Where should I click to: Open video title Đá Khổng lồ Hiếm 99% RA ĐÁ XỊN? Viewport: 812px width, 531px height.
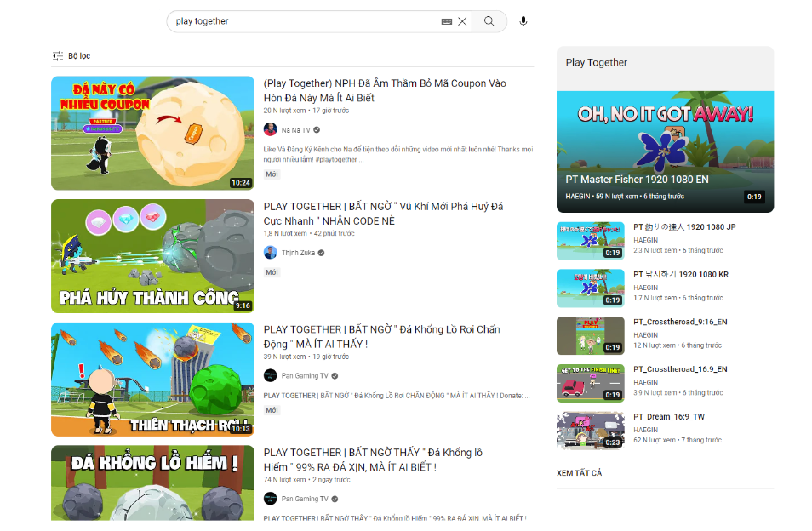tap(373, 460)
